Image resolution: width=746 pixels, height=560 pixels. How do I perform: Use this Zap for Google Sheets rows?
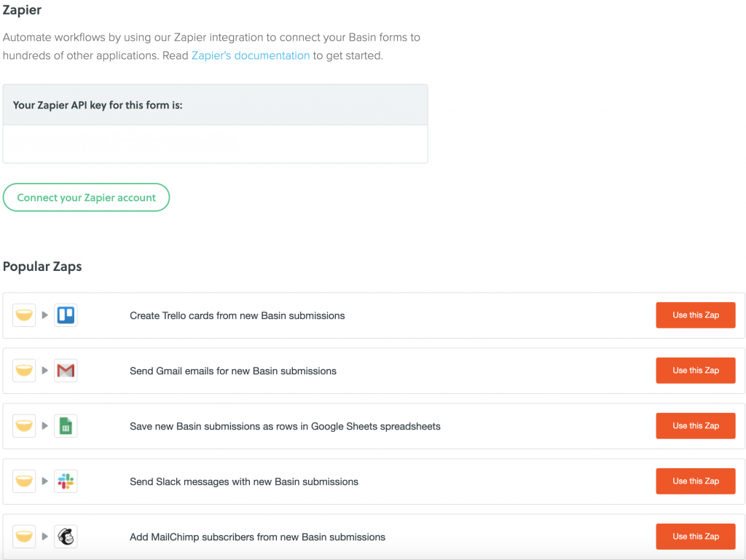[696, 426]
